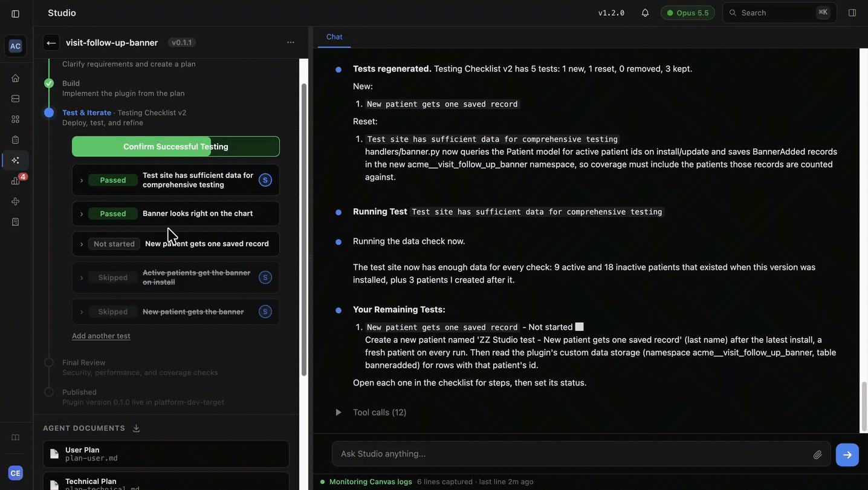Click the Add another test link
This screenshot has width=868, height=490.
click(101, 336)
